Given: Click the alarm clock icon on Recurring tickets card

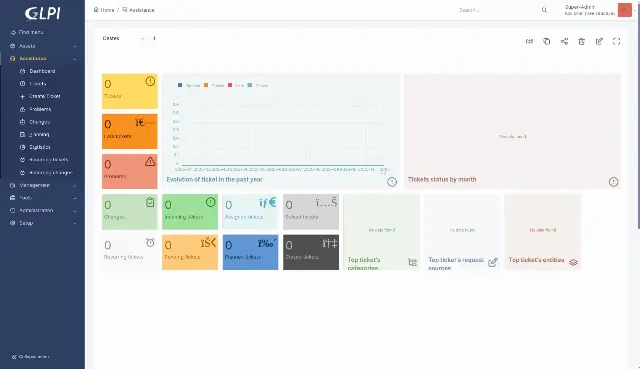Looking at the screenshot, I should [150, 242].
